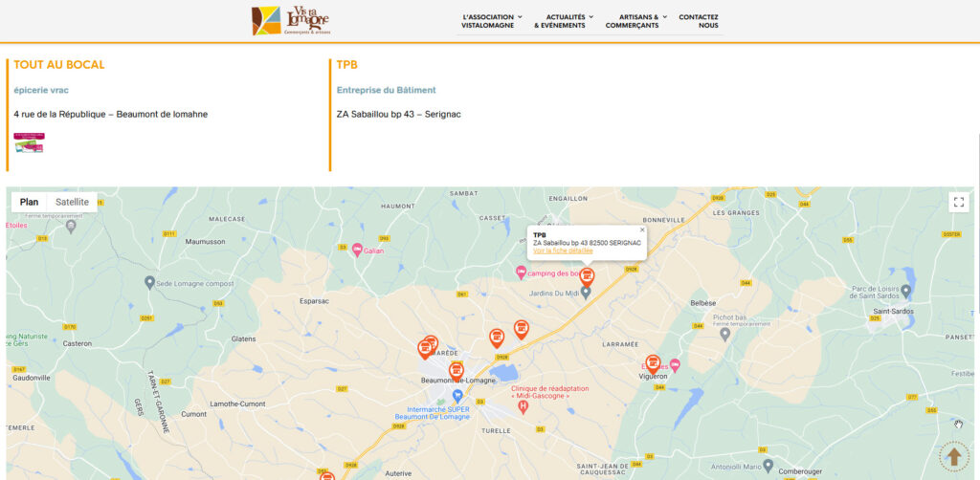The width and height of the screenshot is (980, 480).
Task: Select the orange shop marker on Beaumont-de-Lomagne town center
Action: (457, 371)
